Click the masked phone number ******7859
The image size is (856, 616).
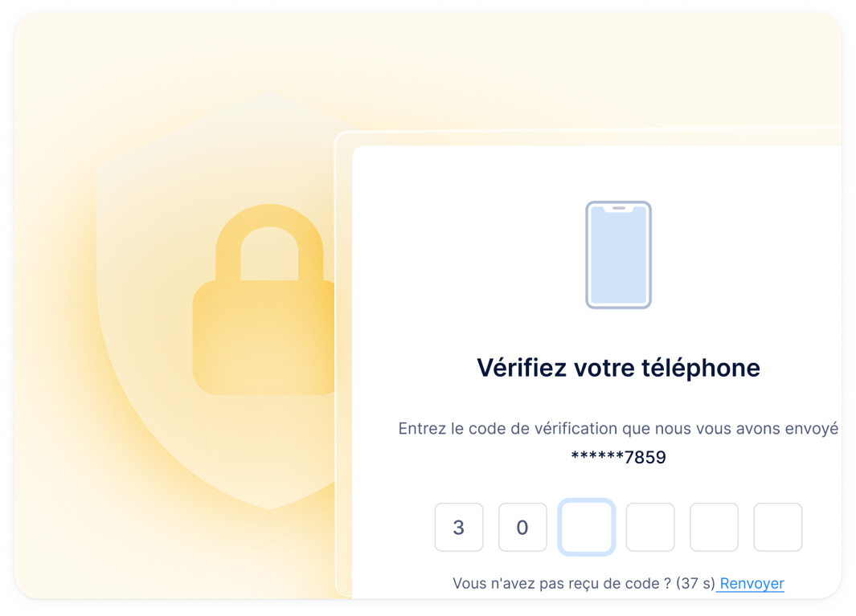(x=618, y=458)
